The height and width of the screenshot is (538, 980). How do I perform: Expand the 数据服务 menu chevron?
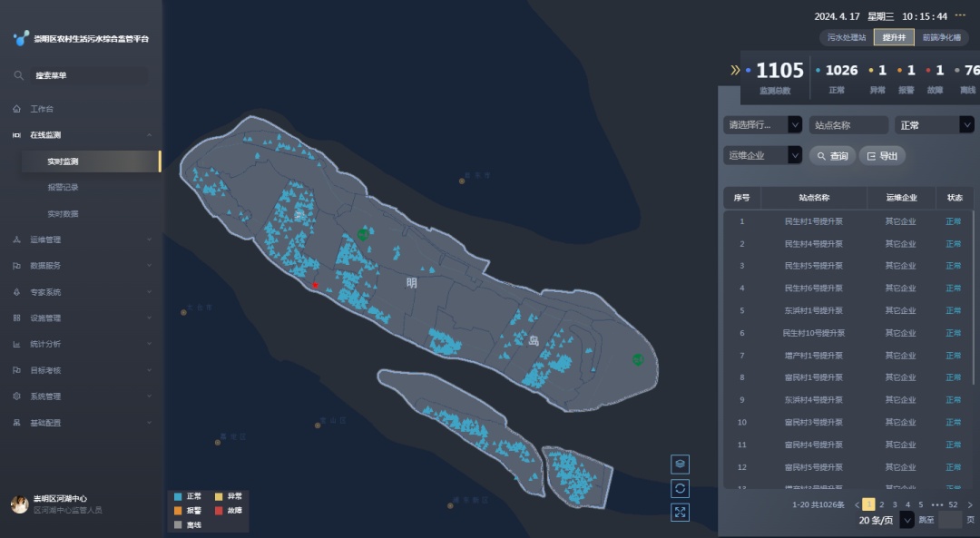[150, 266]
